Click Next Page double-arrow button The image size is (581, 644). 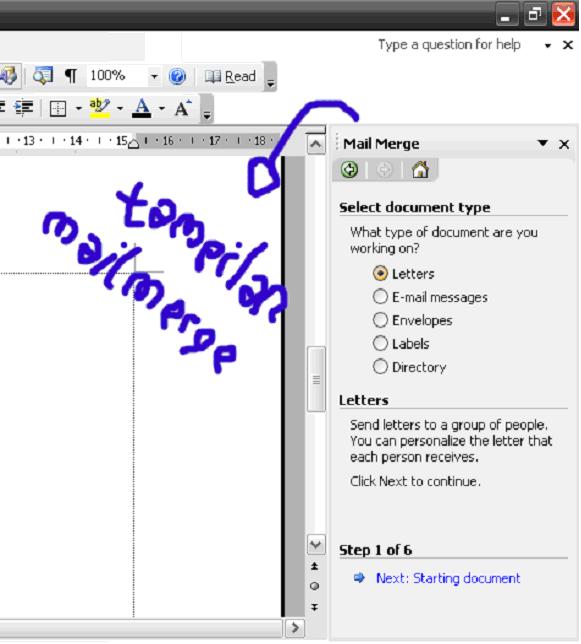pyautogui.click(x=315, y=607)
